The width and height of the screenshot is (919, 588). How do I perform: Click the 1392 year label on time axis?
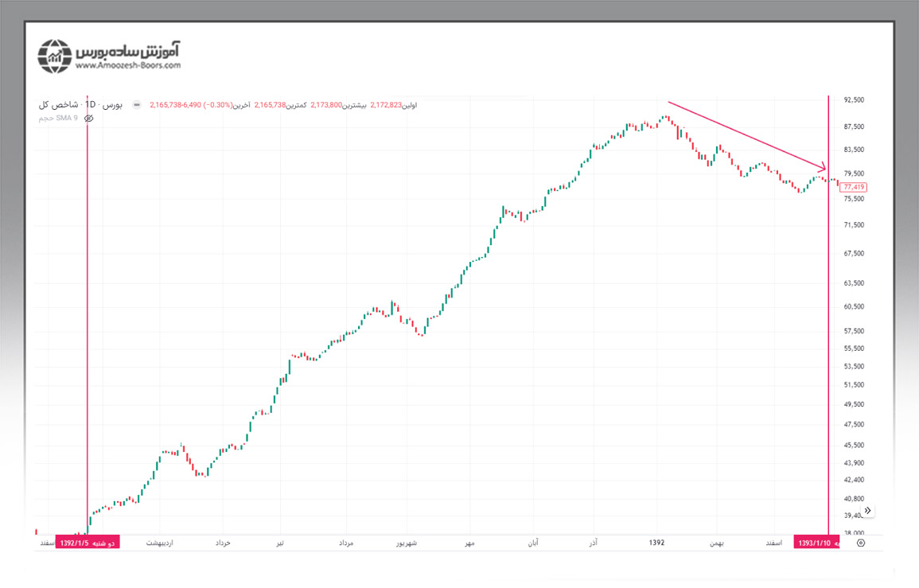point(656,543)
